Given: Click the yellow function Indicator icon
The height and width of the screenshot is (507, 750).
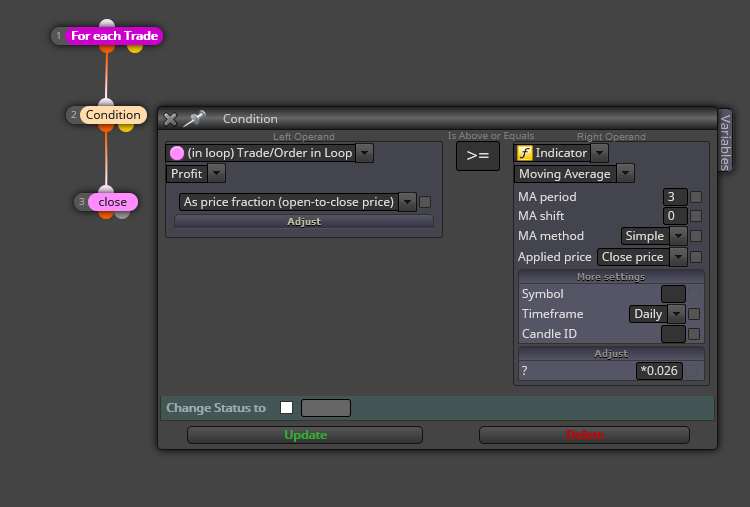Looking at the screenshot, I should pos(525,153).
